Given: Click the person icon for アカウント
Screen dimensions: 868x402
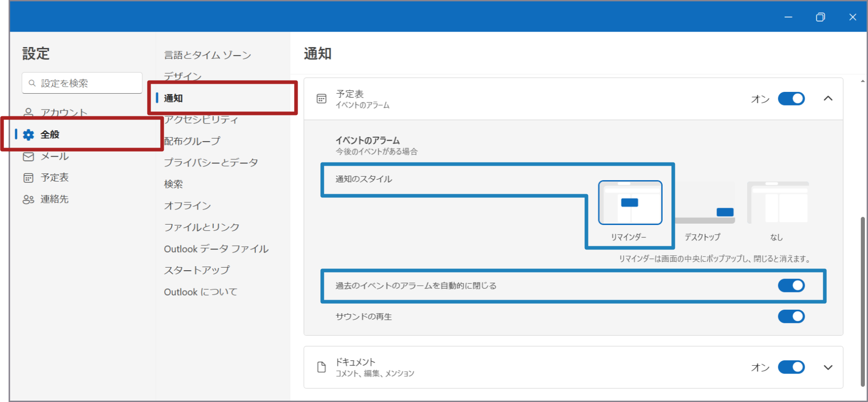Looking at the screenshot, I should pyautogui.click(x=28, y=112).
